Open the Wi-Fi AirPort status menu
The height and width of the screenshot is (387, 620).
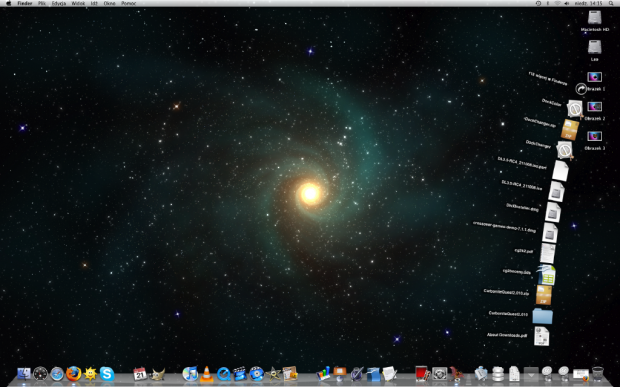point(558,3)
